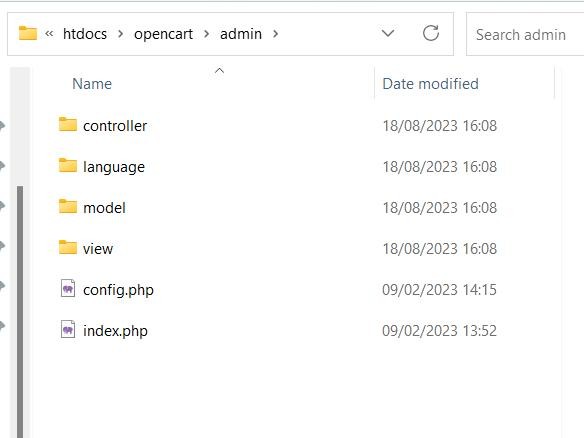This screenshot has height=438, width=584.
Task: Select the language folder name
Action: [114, 167]
